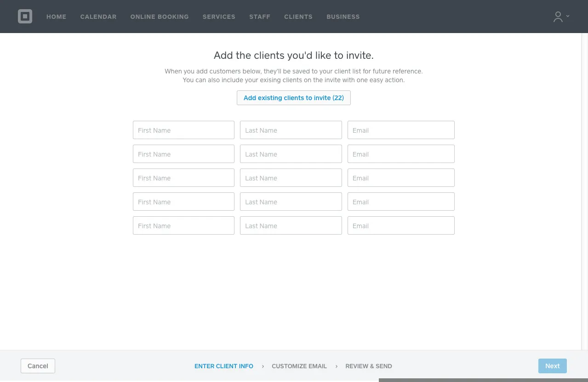Select the third row First Name field

tap(183, 178)
